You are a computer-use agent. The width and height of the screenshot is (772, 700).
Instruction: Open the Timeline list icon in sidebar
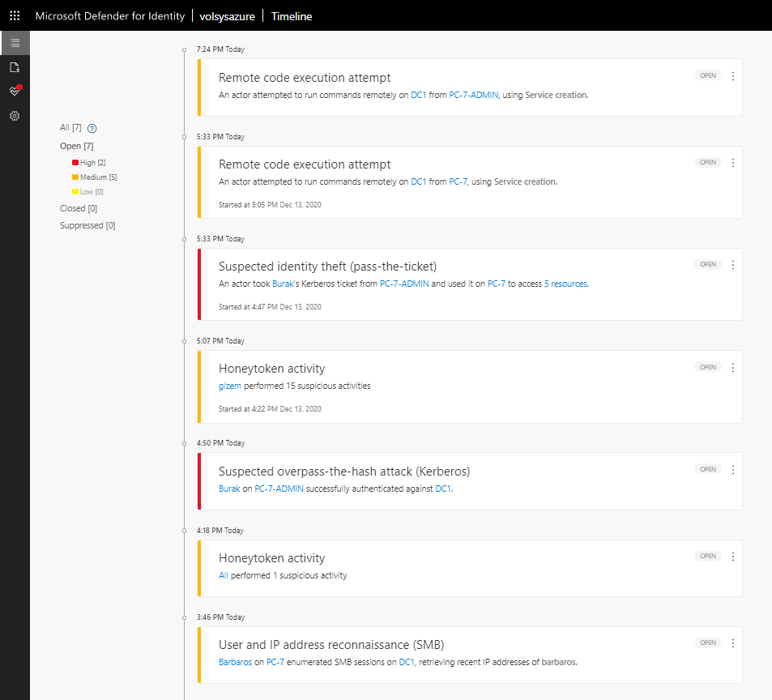pos(15,43)
